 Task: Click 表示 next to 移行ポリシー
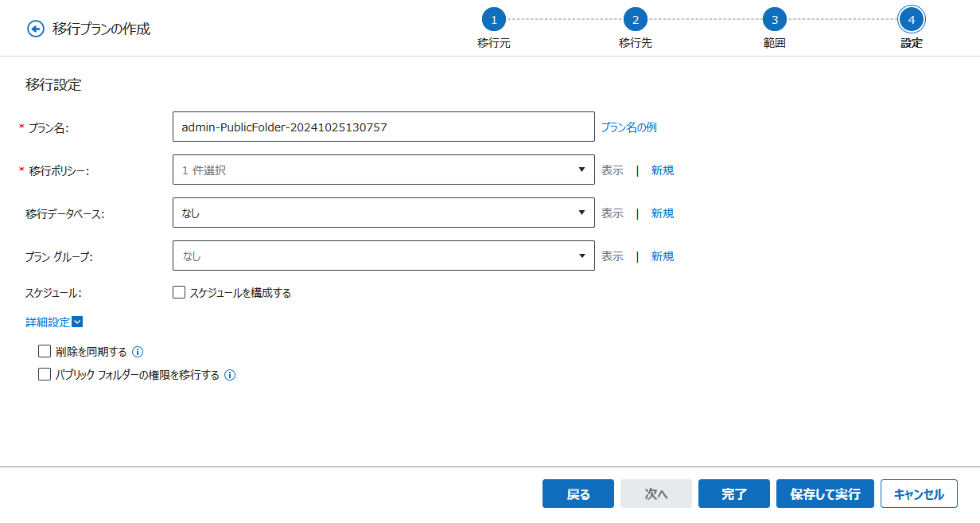click(x=612, y=170)
